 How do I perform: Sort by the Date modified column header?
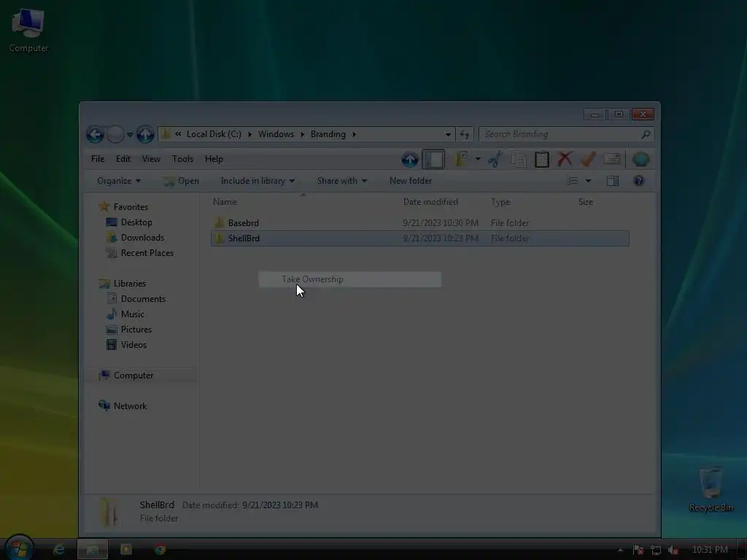click(430, 202)
